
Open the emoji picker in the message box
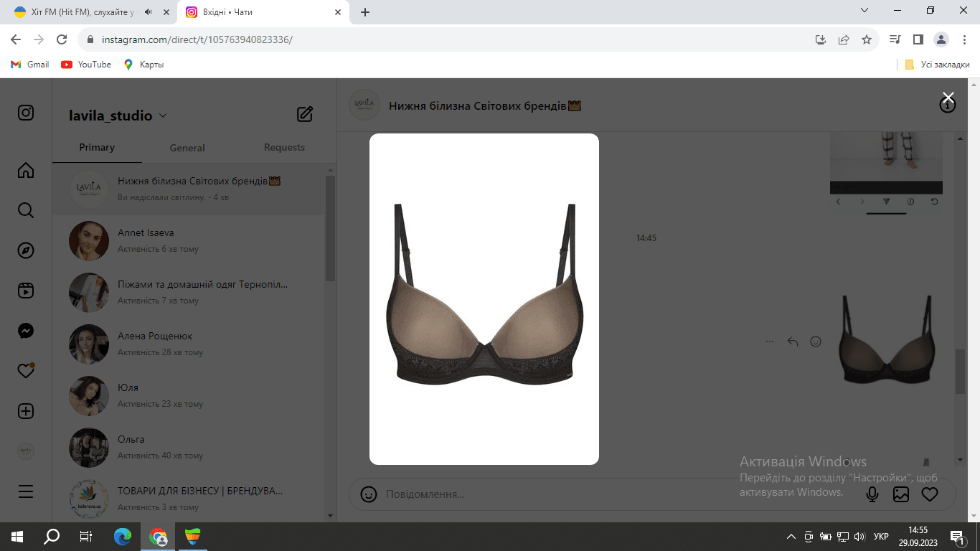point(369,494)
